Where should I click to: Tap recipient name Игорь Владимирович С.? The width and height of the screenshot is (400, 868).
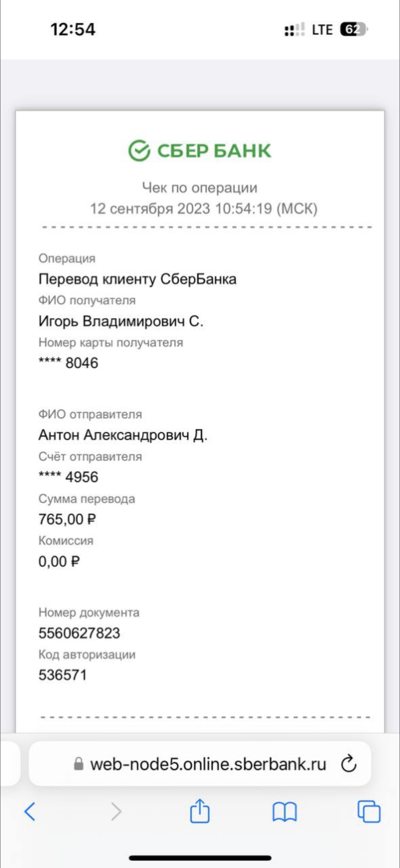tap(121, 321)
